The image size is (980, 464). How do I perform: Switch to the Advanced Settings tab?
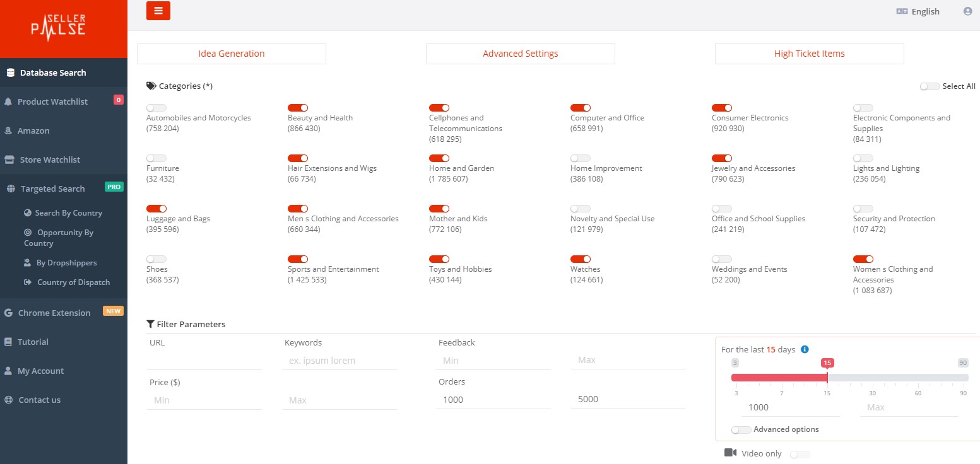520,54
